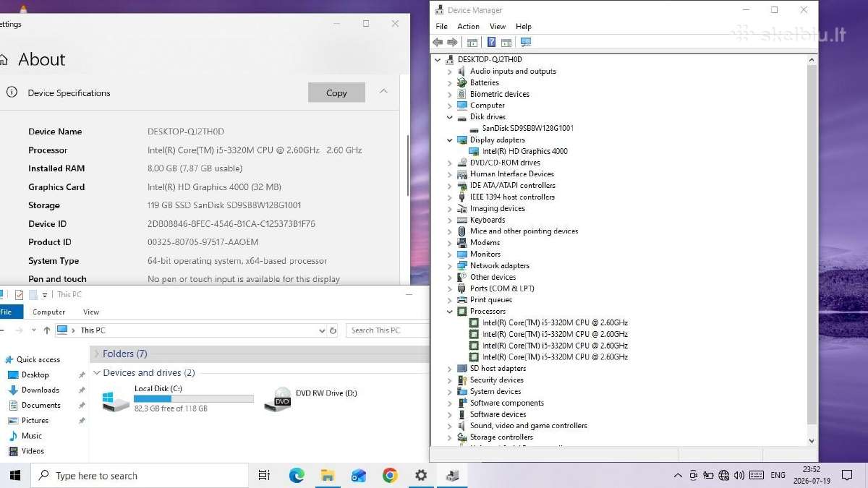Click the Copy button in Device Specifications
868x488 pixels.
(x=336, y=93)
